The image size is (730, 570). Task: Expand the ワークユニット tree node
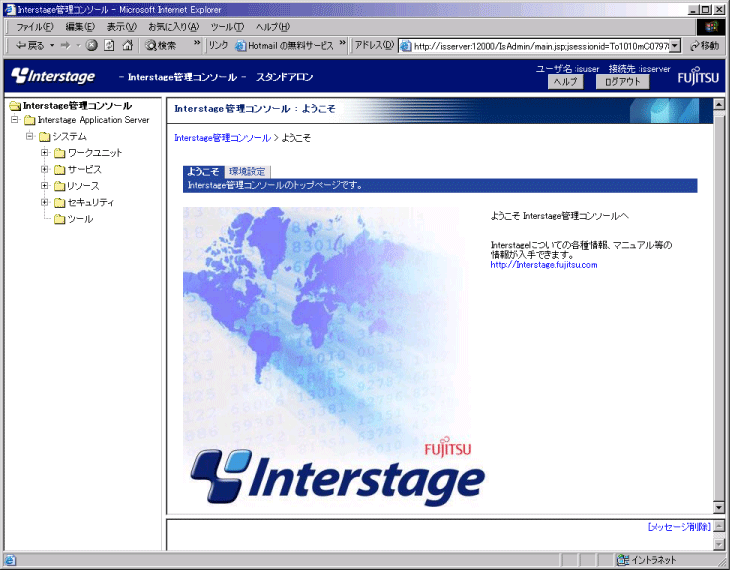click(x=45, y=152)
